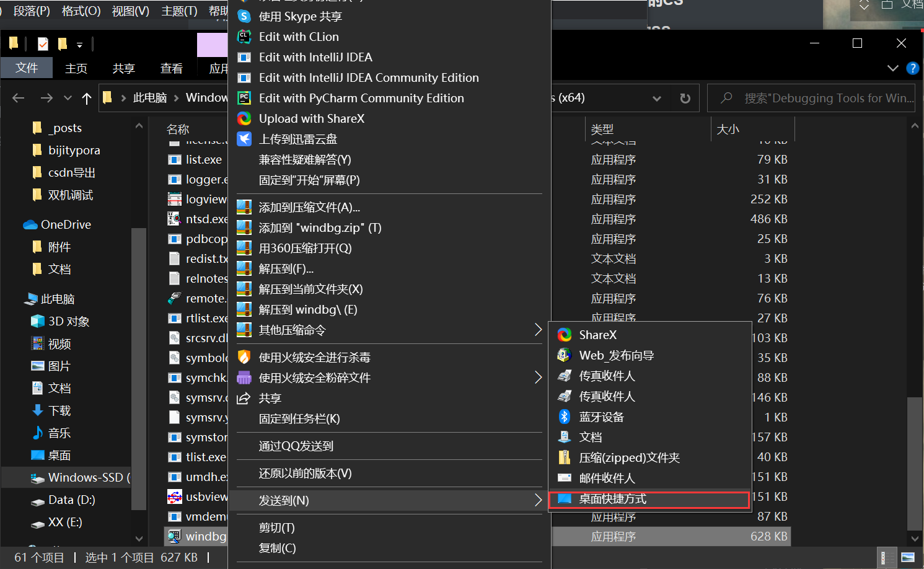924x569 pixels.
Task: Click the 3D 对象 cube icon
Action: click(38, 321)
